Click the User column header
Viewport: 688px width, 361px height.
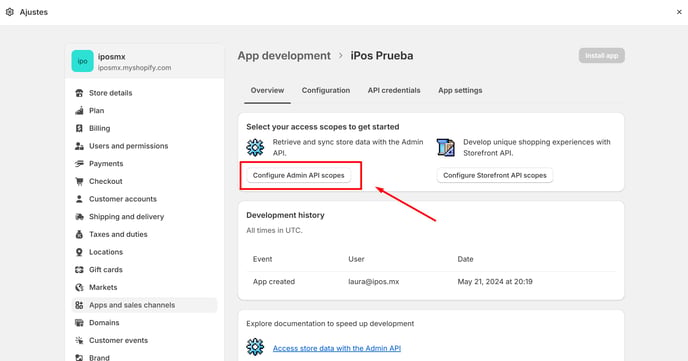tap(356, 259)
